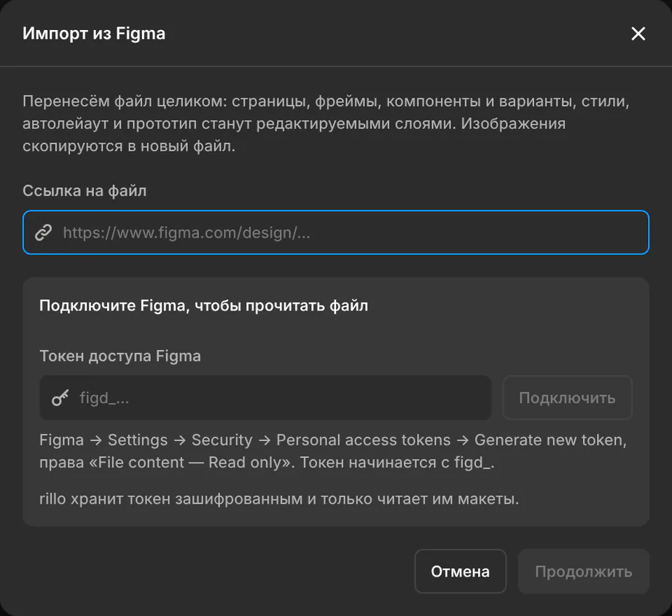
Task: Click the Перенесём файл целиком description
Action: [x=326, y=123]
